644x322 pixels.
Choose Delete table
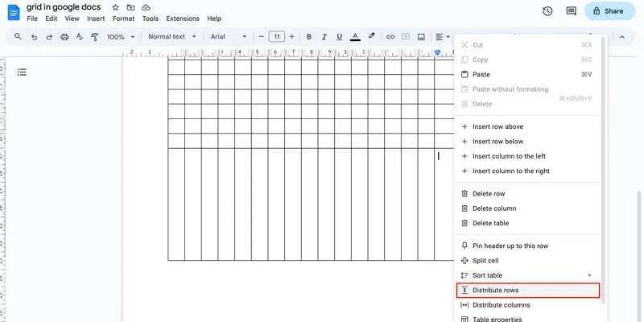[527, 223]
